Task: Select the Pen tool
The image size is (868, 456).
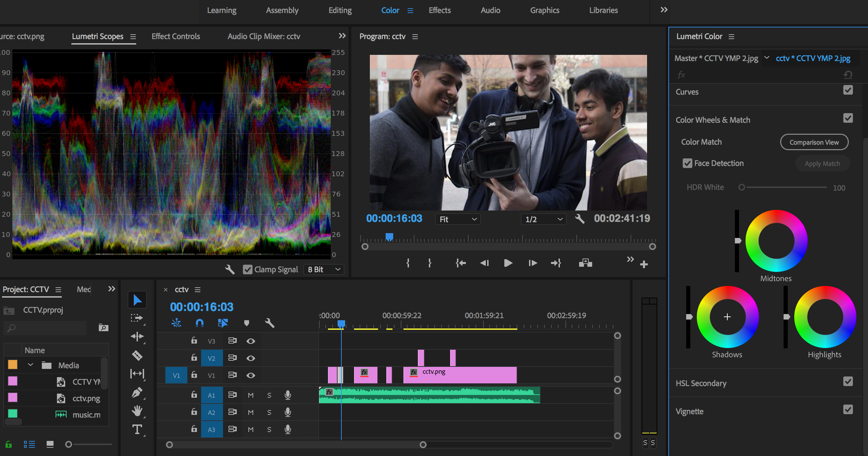Action: pyautogui.click(x=137, y=393)
